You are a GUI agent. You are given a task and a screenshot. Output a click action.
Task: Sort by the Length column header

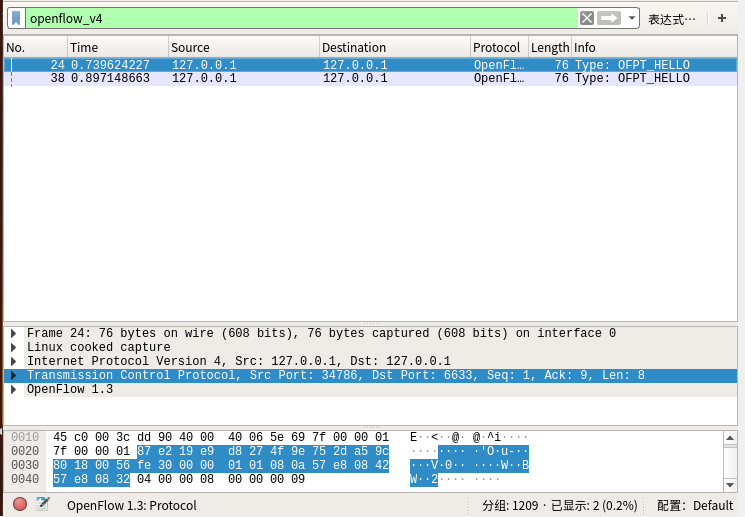click(550, 48)
